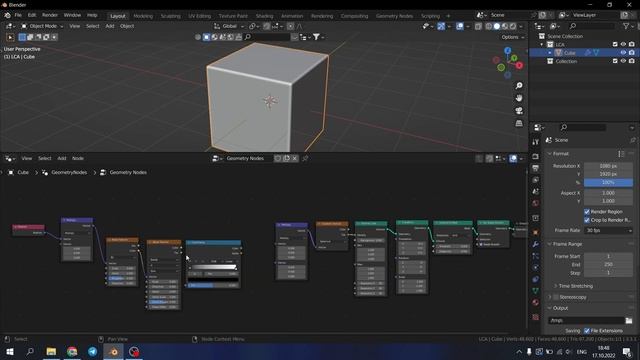Toggle the Render Region checkbox
Viewport: 640px width, 360px height.
click(x=587, y=212)
